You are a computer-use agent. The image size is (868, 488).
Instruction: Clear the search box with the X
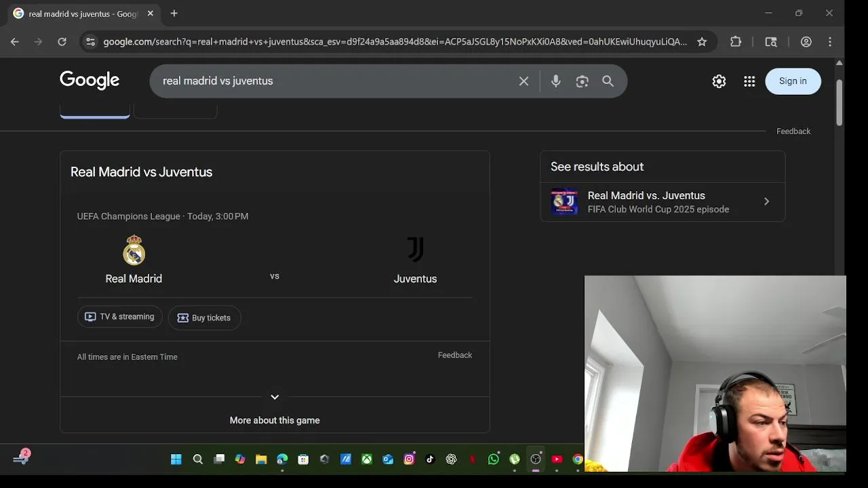point(524,81)
